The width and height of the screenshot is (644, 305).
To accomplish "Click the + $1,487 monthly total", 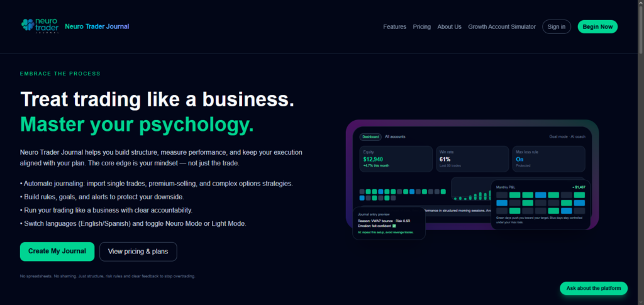I will tap(579, 187).
